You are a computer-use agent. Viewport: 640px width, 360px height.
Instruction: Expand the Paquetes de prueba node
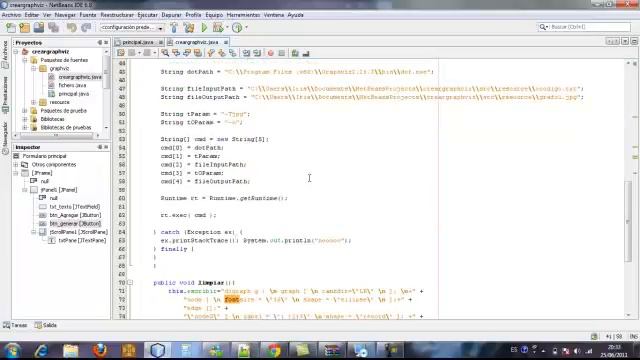[25, 111]
